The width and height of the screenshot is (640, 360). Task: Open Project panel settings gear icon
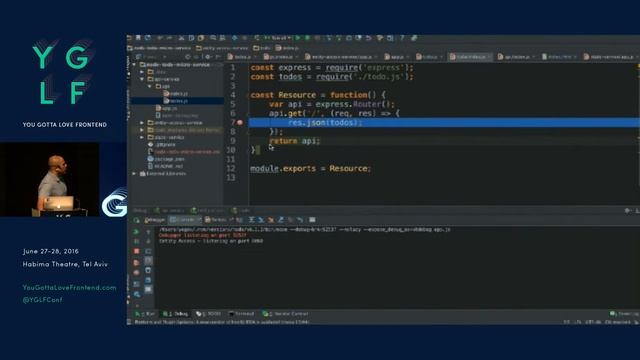208,57
